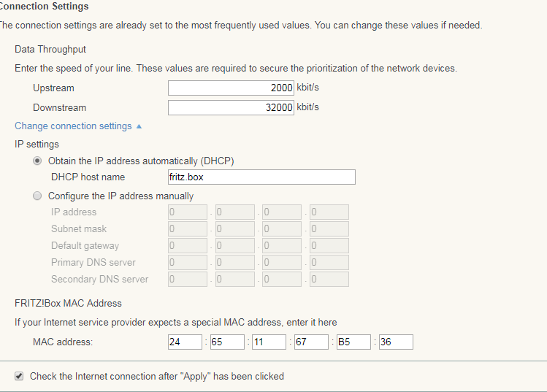Image resolution: width=547 pixels, height=392 pixels.
Task: Toggle Check the Internet connection after Apply checkbox
Action: click(19, 377)
